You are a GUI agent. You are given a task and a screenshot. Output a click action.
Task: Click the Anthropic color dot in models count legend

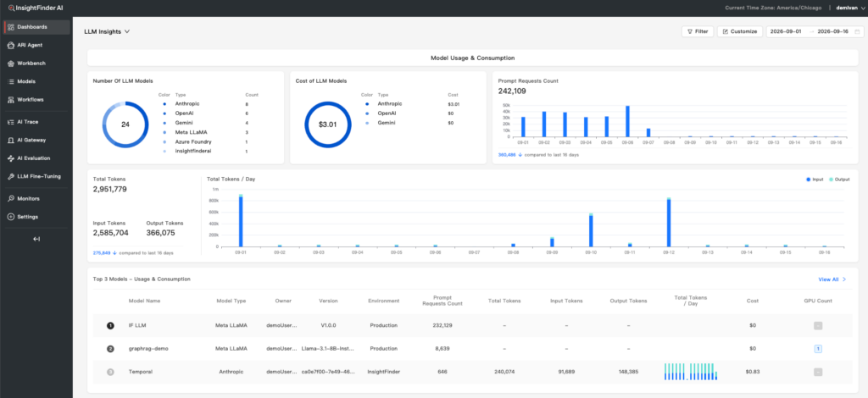click(x=164, y=104)
